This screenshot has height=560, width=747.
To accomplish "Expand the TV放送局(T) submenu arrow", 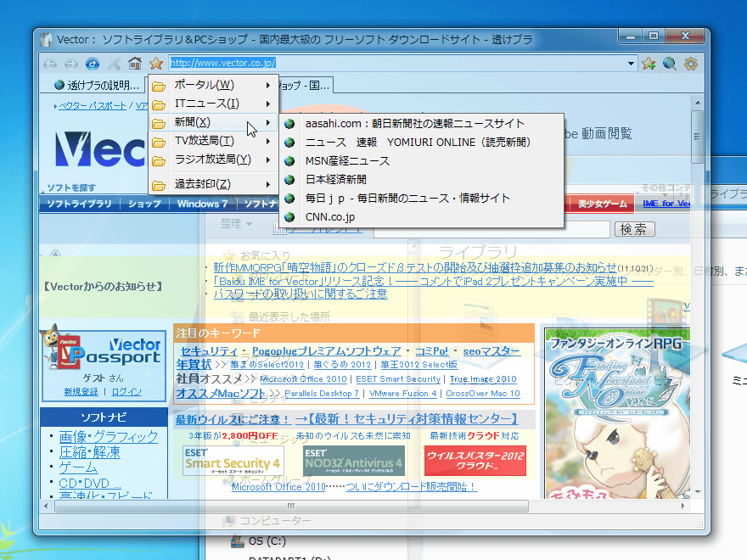I will (268, 142).
